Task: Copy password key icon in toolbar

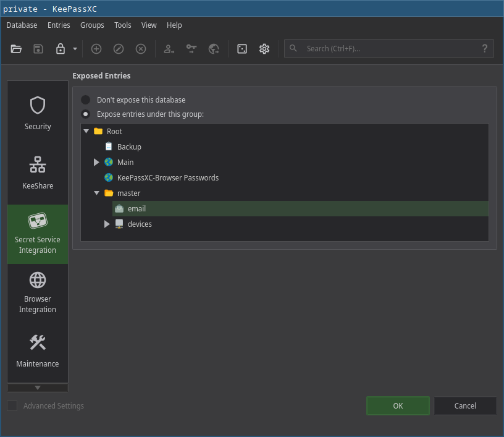Action: pyautogui.click(x=191, y=49)
